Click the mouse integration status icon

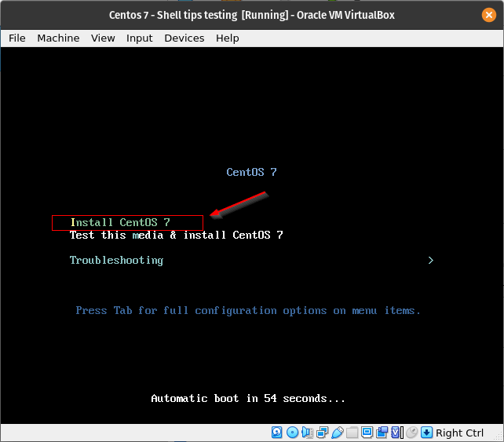pos(411,433)
